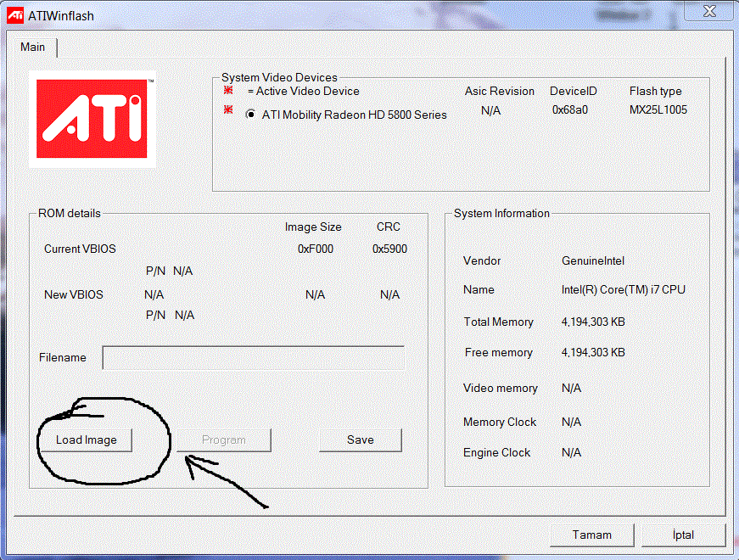Screen dimensions: 739x560
Task: Click the Video memory label
Action: coord(501,388)
